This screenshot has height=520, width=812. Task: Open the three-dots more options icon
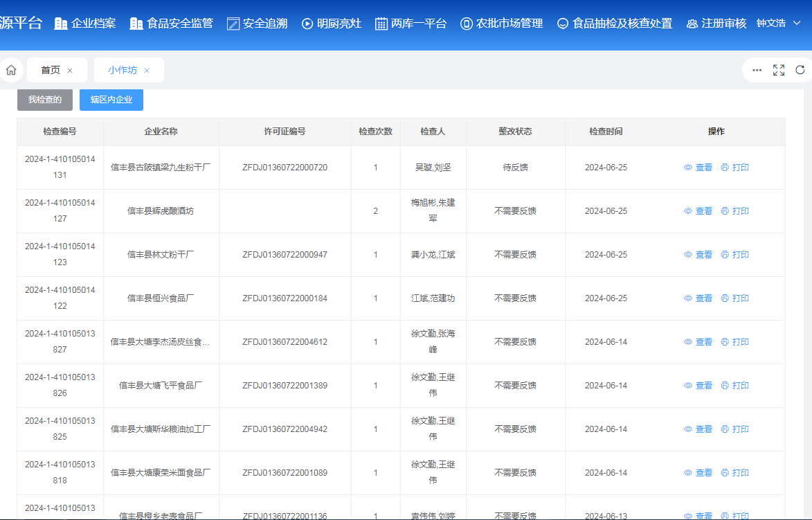757,70
